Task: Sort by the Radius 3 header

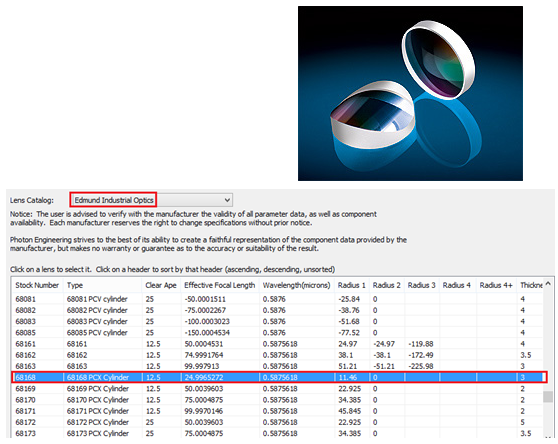Action: point(421,285)
